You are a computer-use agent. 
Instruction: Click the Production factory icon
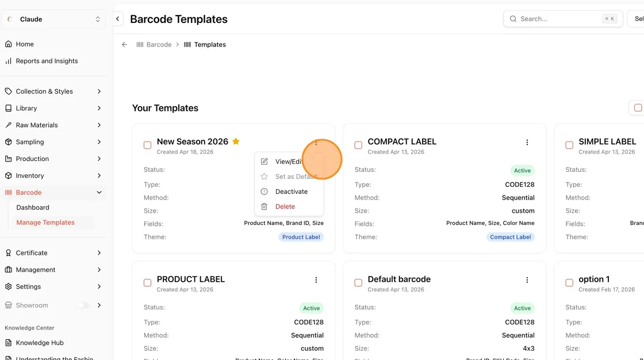[x=8, y=159]
